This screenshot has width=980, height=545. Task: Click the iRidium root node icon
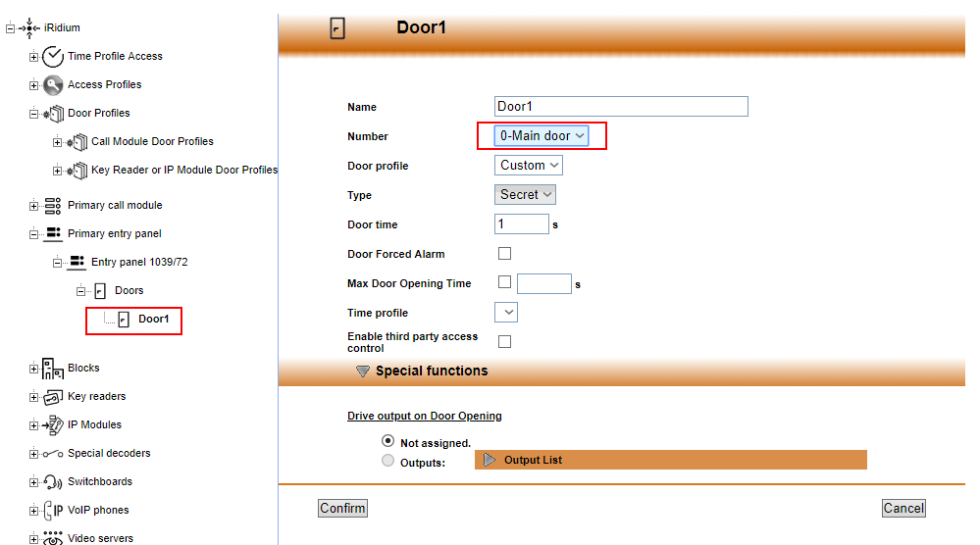coord(29,27)
